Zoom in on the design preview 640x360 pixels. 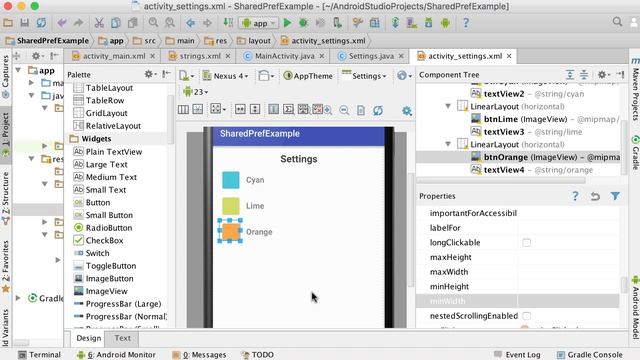pyautogui.click(x=327, y=110)
